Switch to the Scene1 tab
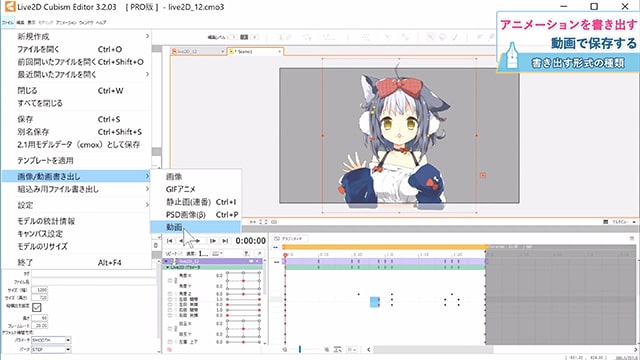 point(256,51)
